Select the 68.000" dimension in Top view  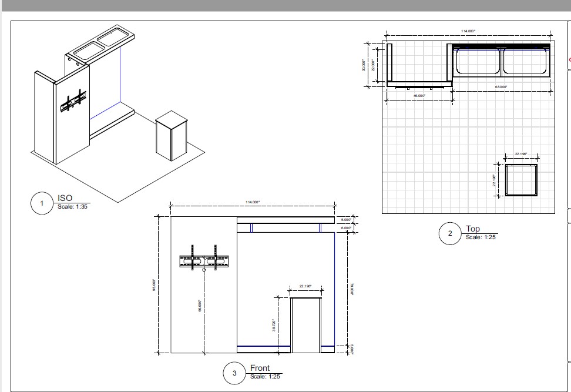(x=501, y=87)
